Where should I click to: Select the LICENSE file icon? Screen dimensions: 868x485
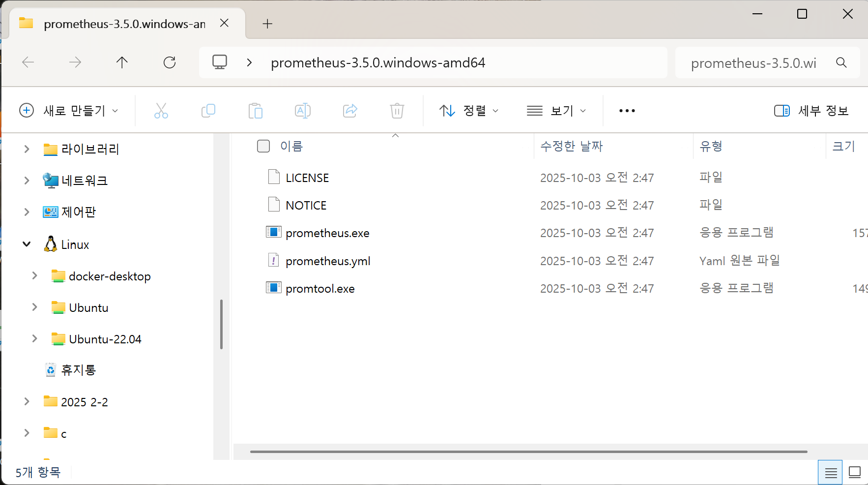tap(274, 177)
